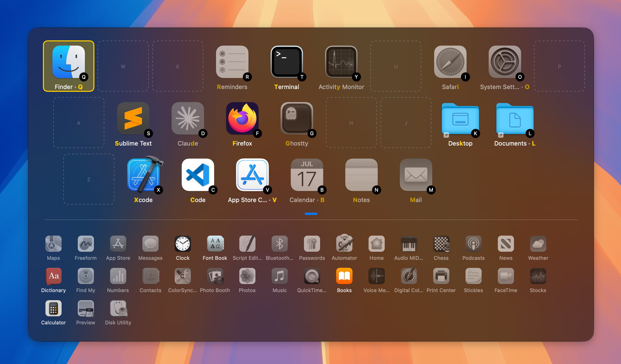This screenshot has width=621, height=364.
Task: Click the blue page indicator bar
Action: 311,214
